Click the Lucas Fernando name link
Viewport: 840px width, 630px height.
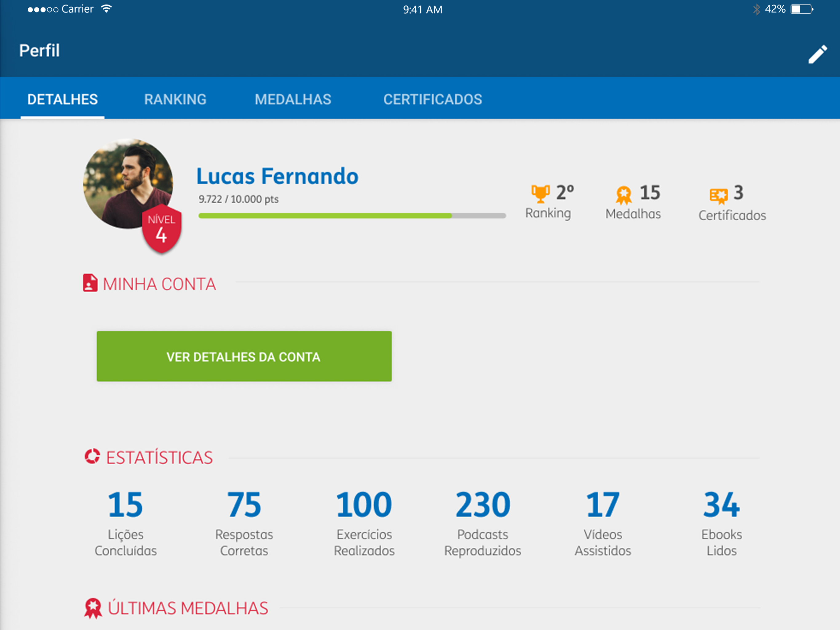click(277, 176)
